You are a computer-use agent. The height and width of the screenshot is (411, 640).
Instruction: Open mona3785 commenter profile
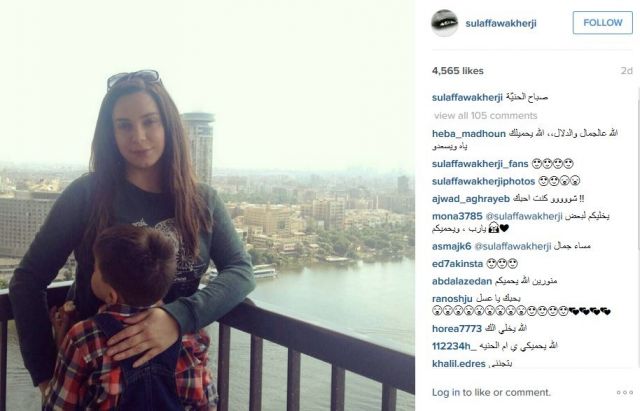457,216
